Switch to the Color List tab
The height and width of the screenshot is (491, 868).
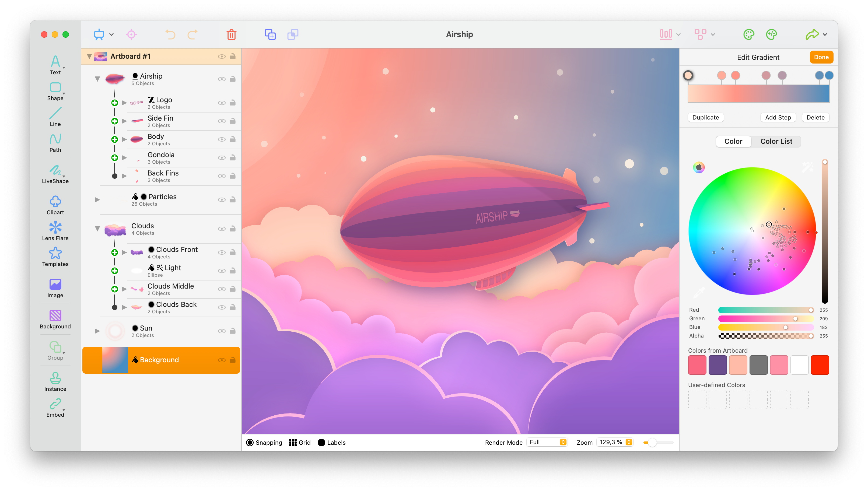point(776,141)
